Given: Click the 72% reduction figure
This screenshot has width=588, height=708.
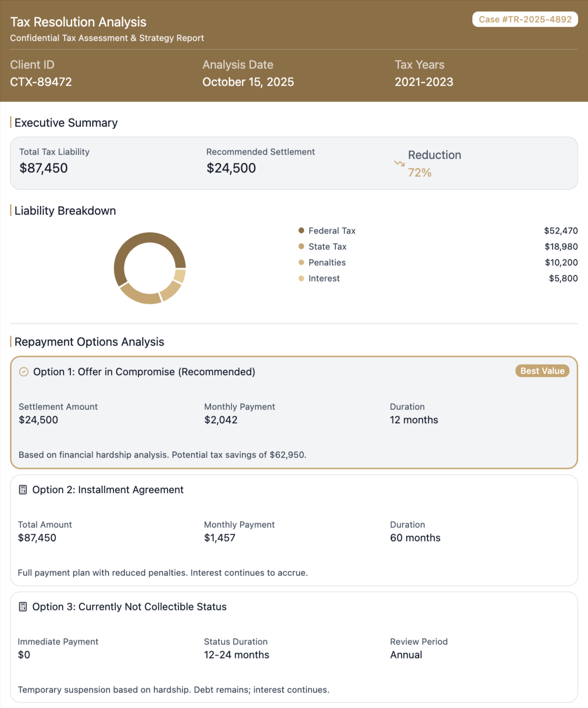Looking at the screenshot, I should (x=419, y=172).
